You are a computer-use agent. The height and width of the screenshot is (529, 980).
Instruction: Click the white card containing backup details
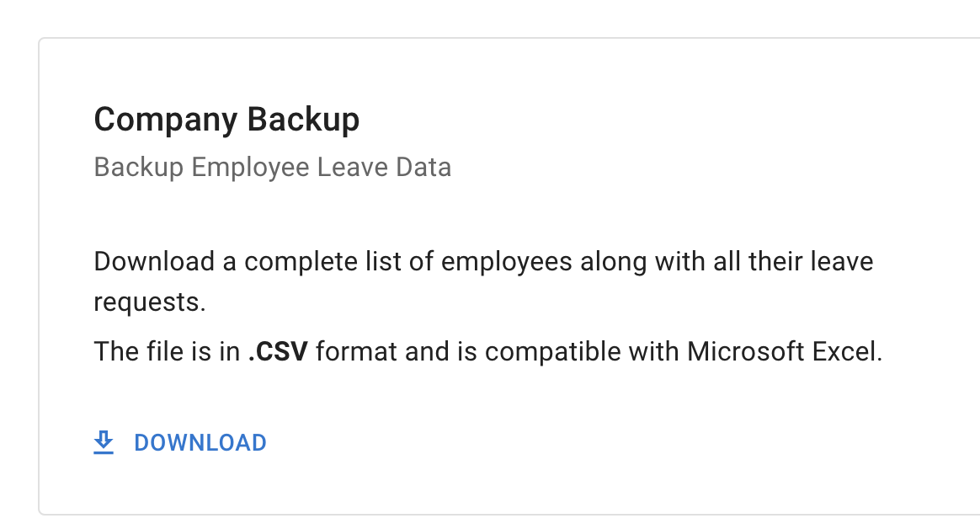click(x=505, y=278)
